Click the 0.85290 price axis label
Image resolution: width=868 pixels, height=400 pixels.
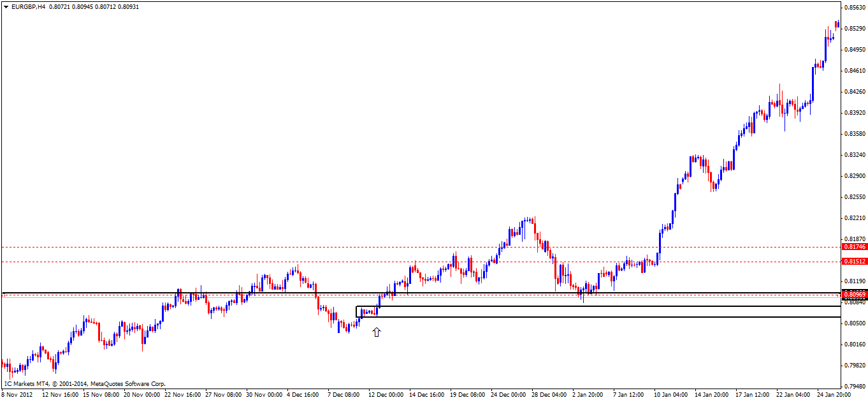[855, 29]
